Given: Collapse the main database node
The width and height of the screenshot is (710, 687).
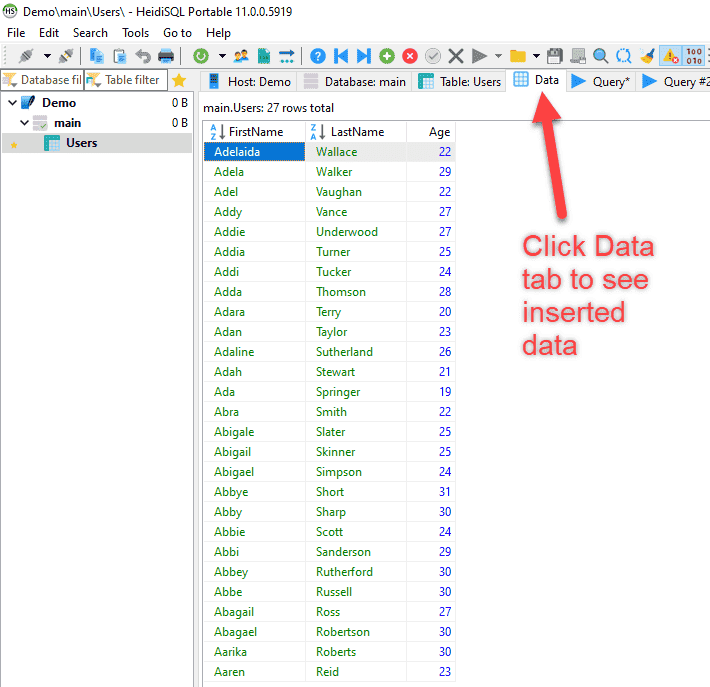Looking at the screenshot, I should [24, 123].
